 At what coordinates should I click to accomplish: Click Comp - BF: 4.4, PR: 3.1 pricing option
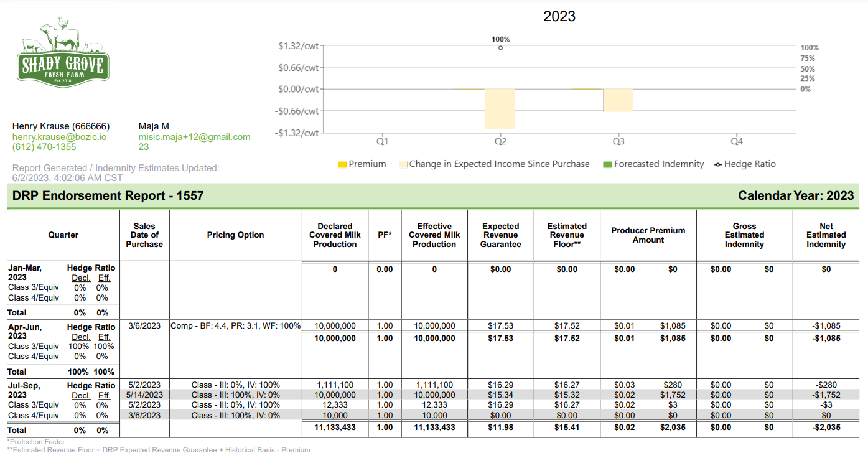(235, 326)
